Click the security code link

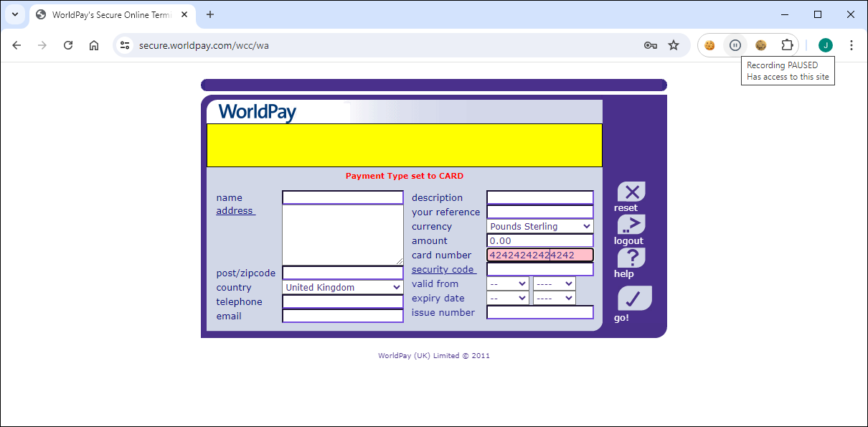443,270
